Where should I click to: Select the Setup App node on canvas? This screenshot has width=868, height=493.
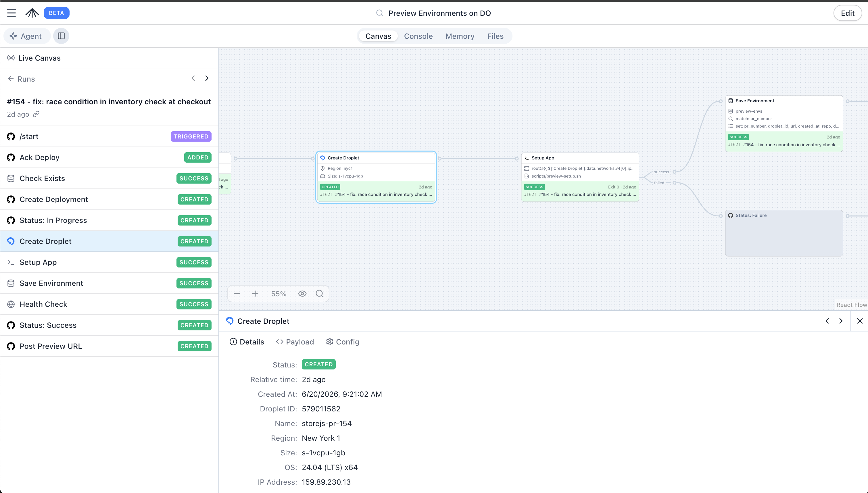(x=580, y=177)
